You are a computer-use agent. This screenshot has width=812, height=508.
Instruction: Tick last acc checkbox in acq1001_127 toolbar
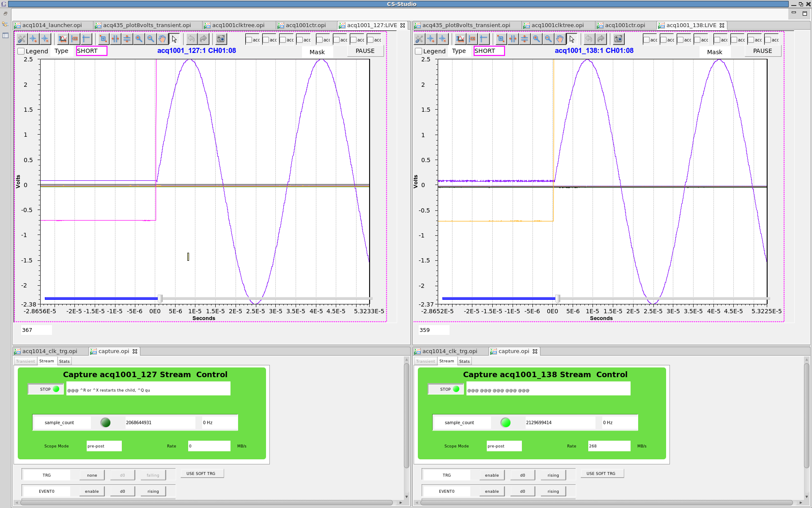tap(370, 40)
